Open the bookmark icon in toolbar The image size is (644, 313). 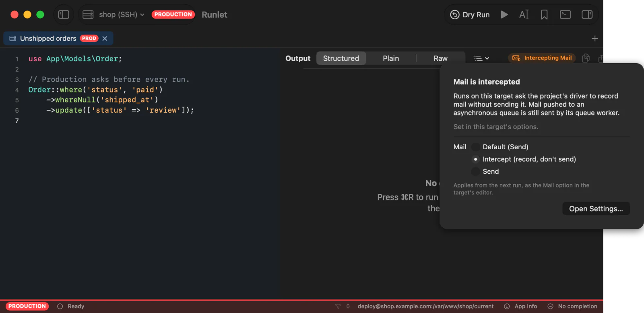544,14
